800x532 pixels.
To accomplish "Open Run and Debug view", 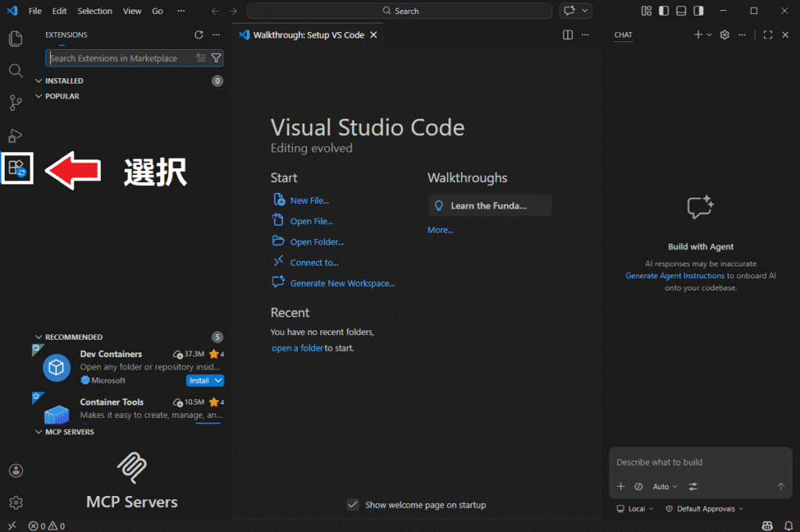I will point(16,135).
